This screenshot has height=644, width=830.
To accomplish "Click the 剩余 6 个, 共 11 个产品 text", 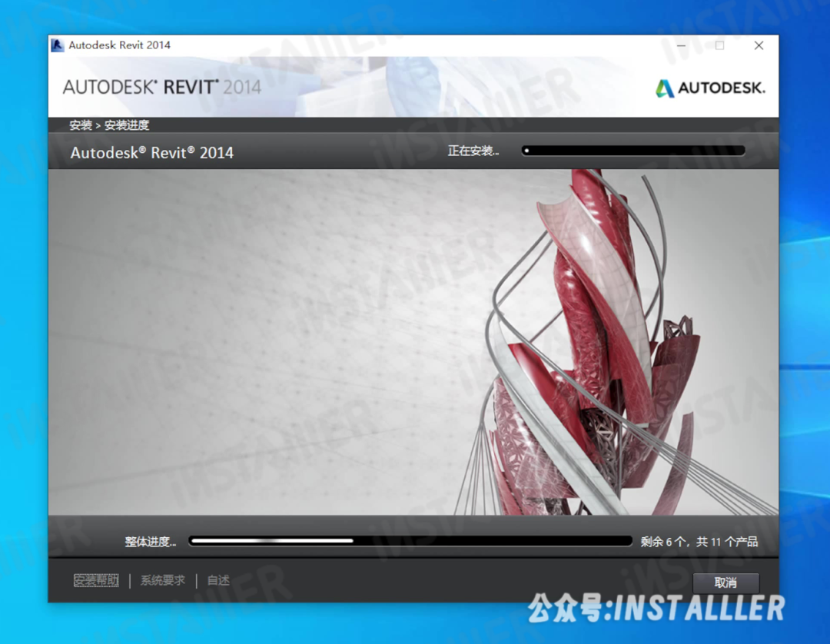I will 699,542.
